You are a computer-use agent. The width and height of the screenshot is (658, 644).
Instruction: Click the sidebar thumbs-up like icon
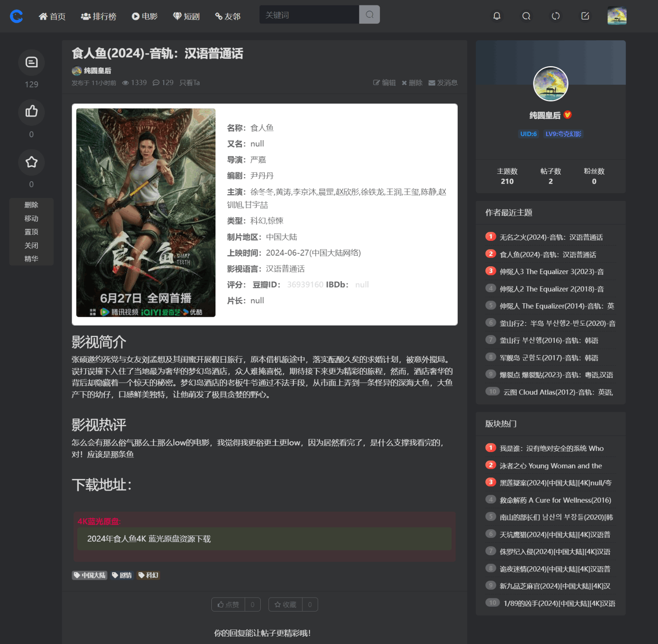click(x=32, y=112)
